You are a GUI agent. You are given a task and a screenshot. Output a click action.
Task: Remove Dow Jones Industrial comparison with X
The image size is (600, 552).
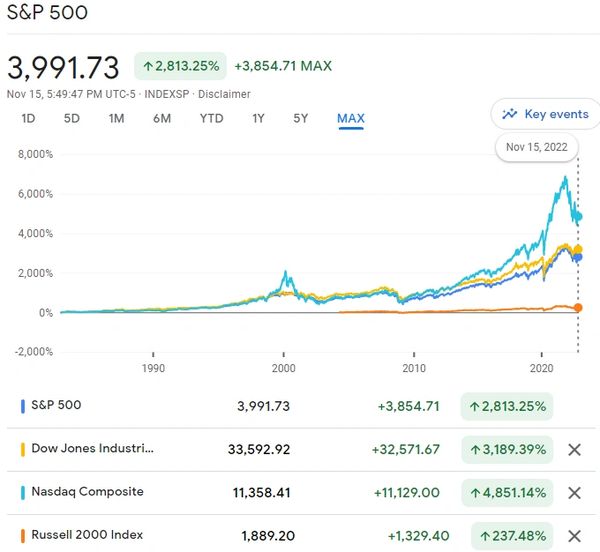click(x=574, y=449)
